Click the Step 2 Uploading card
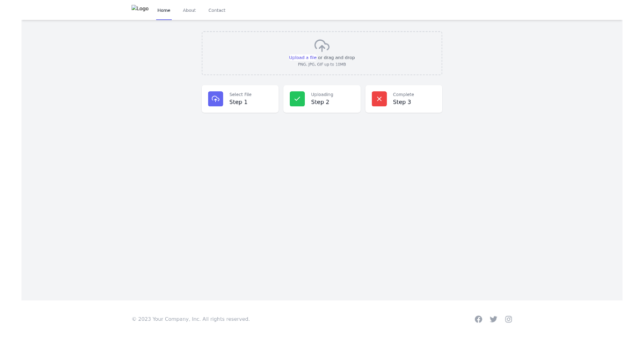Screen dimensions: 644x338 (x=322, y=99)
